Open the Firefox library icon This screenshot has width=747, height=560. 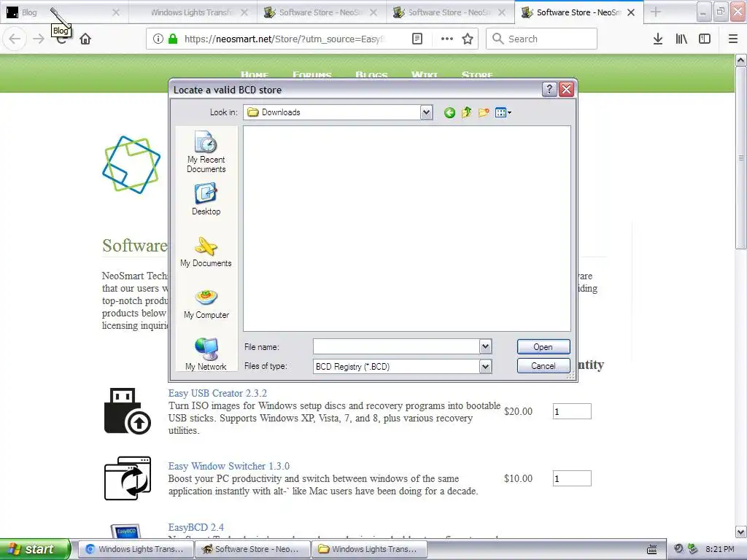(x=681, y=39)
